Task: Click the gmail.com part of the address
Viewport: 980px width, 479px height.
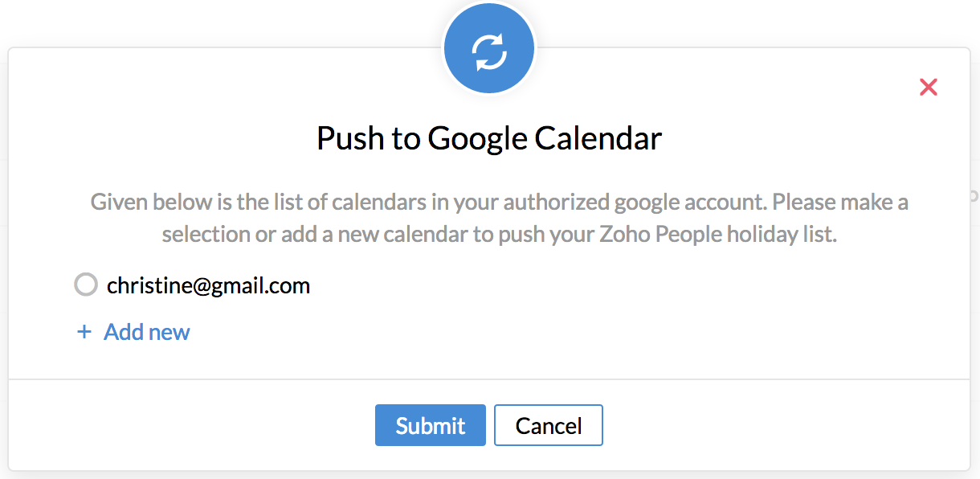Action: (x=259, y=285)
